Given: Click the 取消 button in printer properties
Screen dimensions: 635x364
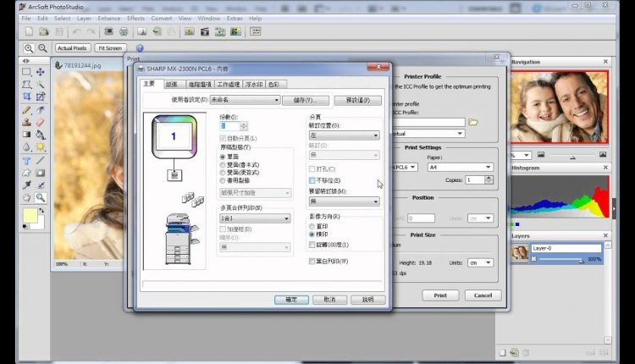Looking at the screenshot, I should tap(329, 300).
